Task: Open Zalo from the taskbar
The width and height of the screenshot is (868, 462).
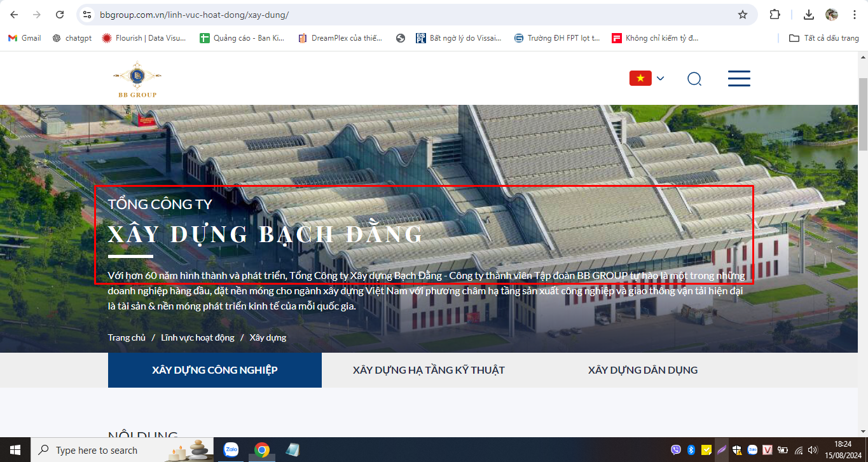Action: point(231,450)
